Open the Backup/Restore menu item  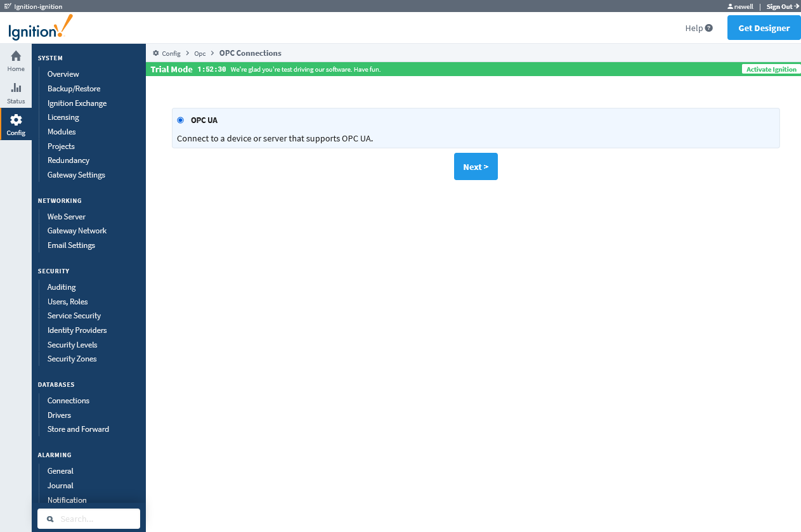(x=74, y=89)
